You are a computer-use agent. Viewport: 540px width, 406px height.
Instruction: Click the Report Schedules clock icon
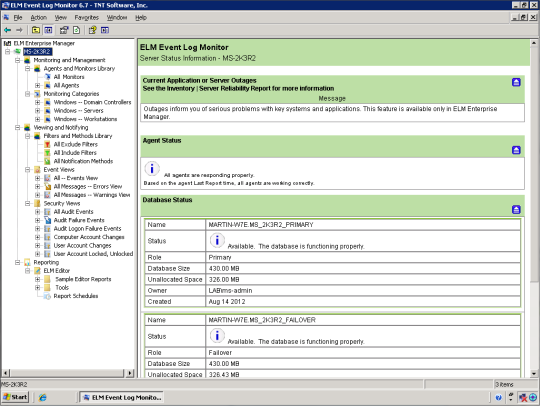click(x=48, y=296)
